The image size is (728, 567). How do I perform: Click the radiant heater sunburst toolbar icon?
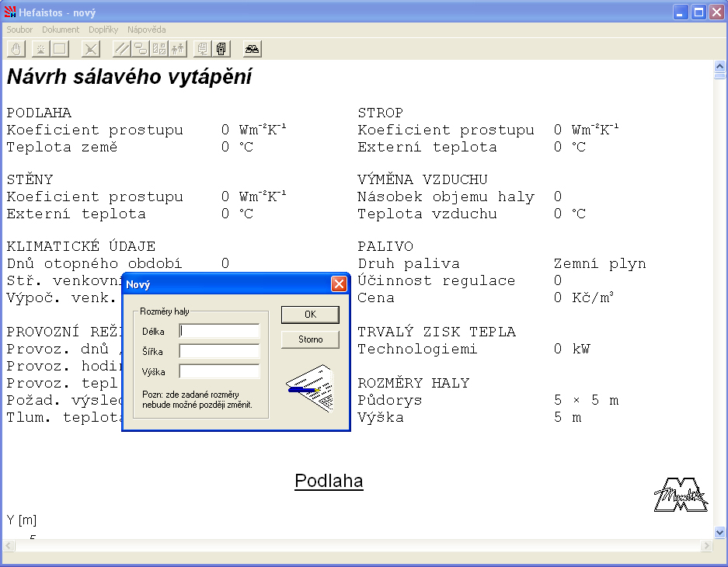click(x=40, y=49)
